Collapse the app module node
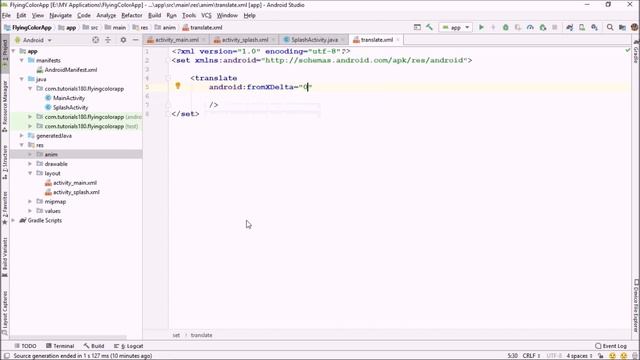This screenshot has width=640, height=360. pos(14,51)
